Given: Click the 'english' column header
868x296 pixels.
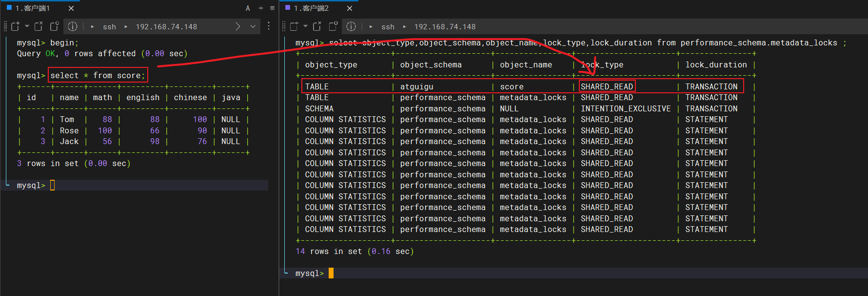Looking at the screenshot, I should click(x=143, y=98).
